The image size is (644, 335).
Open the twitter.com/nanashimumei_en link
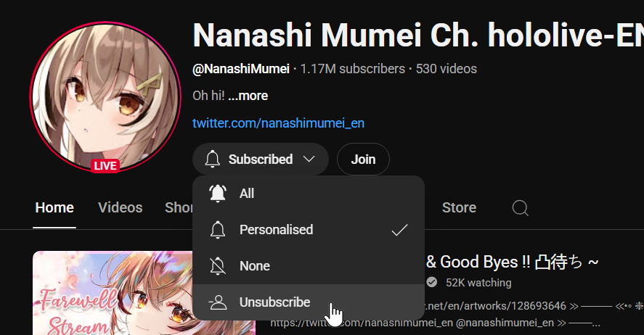click(x=279, y=123)
